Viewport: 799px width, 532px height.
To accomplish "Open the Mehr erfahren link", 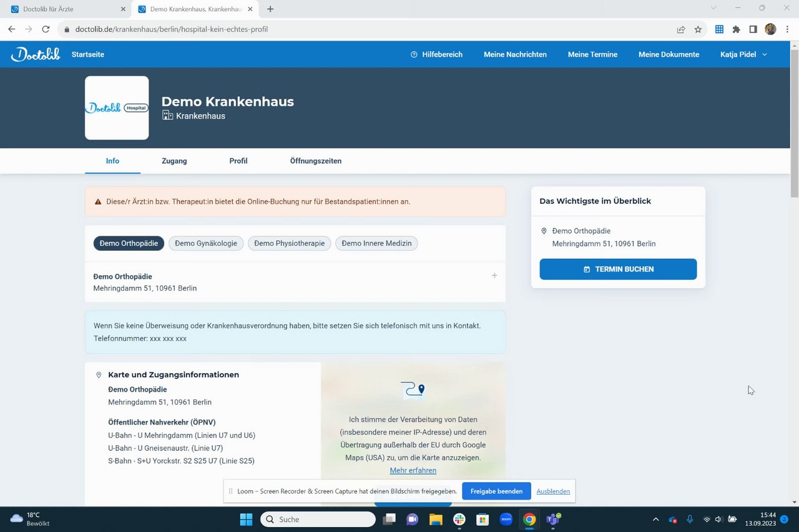I will pyautogui.click(x=413, y=470).
